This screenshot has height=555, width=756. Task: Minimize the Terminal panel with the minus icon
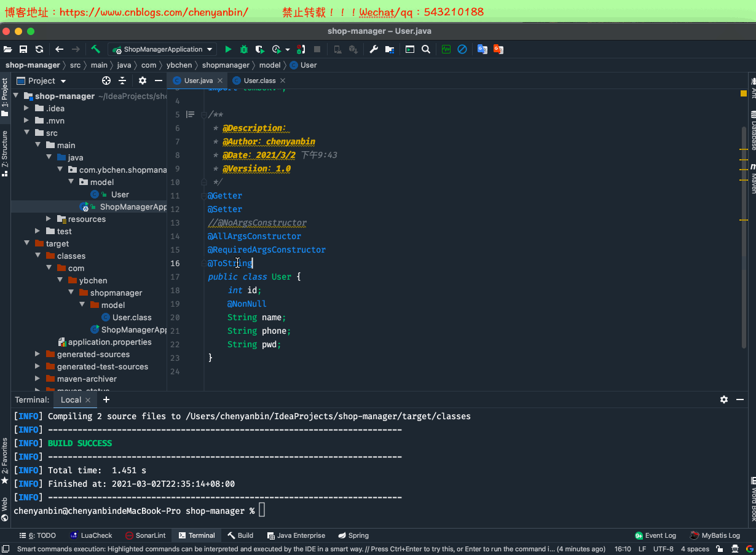(740, 400)
